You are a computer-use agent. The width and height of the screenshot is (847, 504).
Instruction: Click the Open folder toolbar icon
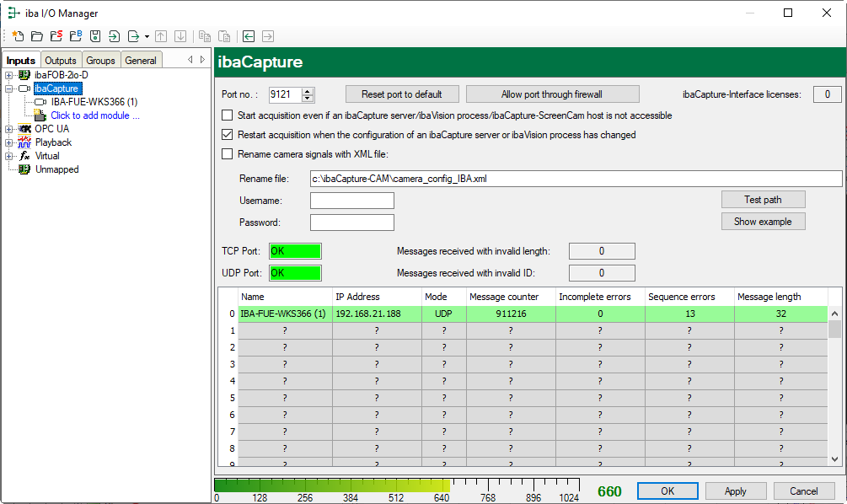(x=36, y=36)
